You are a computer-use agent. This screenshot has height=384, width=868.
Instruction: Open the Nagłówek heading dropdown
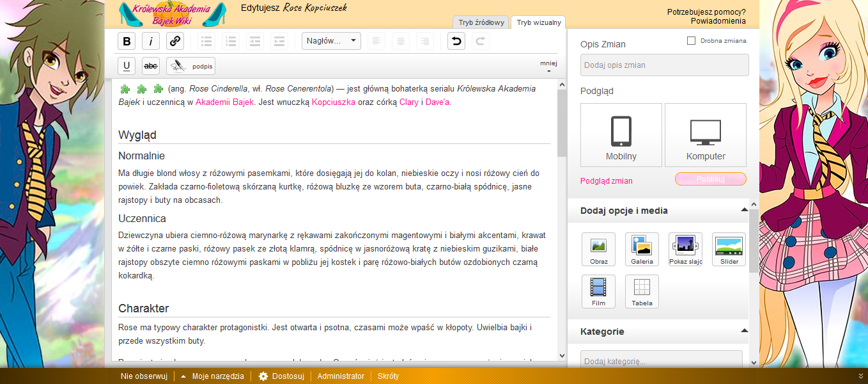click(332, 41)
